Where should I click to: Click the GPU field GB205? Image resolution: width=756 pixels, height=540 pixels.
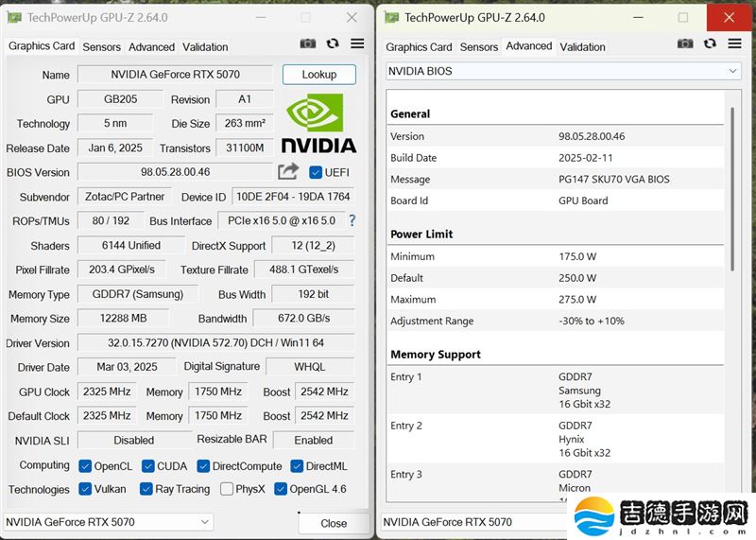120,99
